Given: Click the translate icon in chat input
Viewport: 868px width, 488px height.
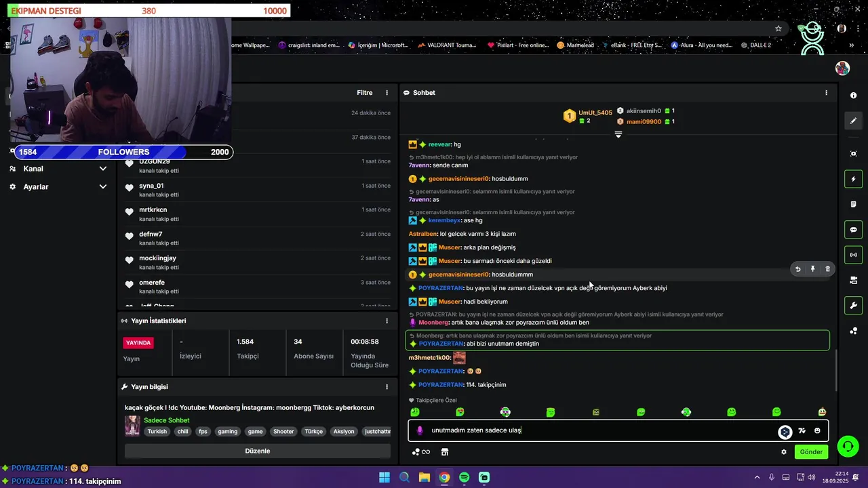Looking at the screenshot, I should pos(802,431).
